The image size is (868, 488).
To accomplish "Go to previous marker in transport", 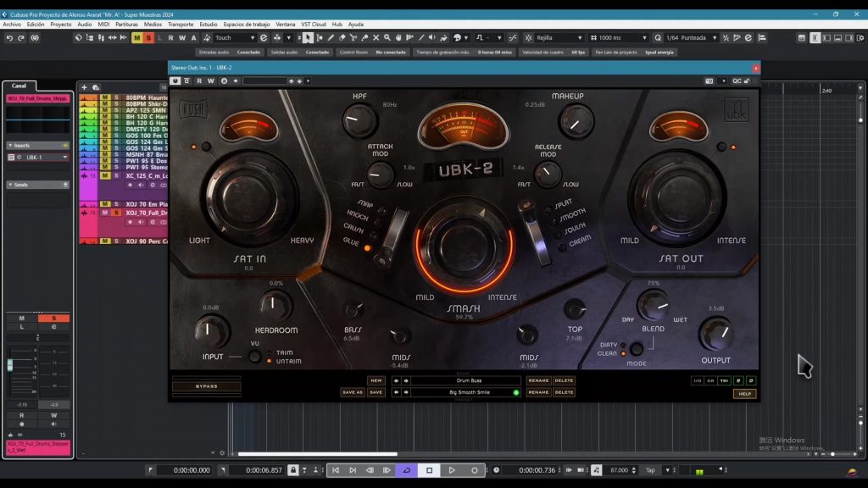I will click(x=336, y=469).
